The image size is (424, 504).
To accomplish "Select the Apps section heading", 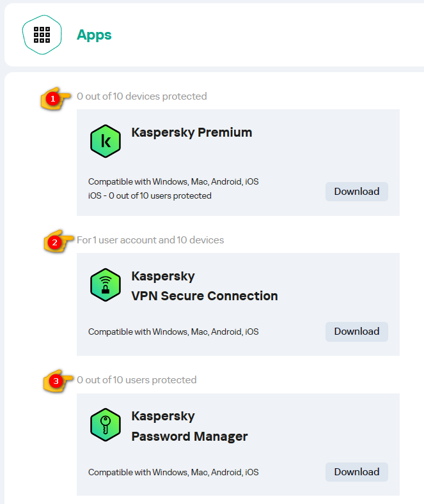I will coord(94,34).
